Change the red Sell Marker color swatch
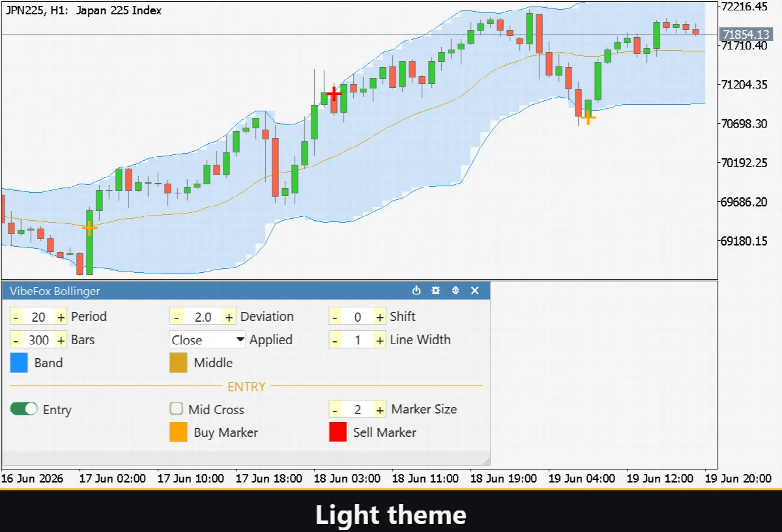The height and width of the screenshot is (532, 782). click(338, 432)
